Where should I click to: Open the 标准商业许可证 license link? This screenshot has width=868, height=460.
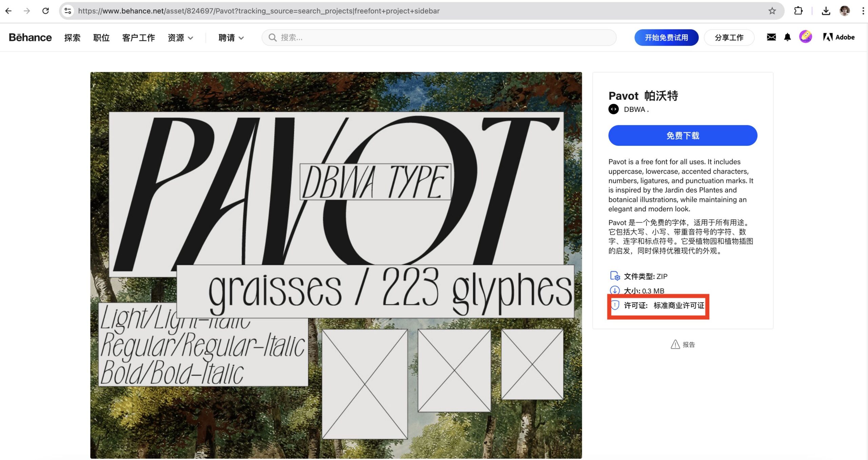click(x=679, y=305)
